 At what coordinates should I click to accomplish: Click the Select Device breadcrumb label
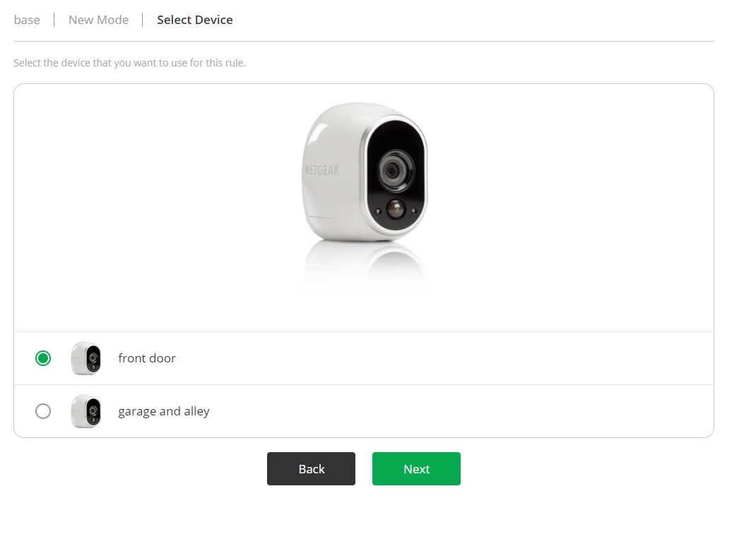[x=195, y=19]
